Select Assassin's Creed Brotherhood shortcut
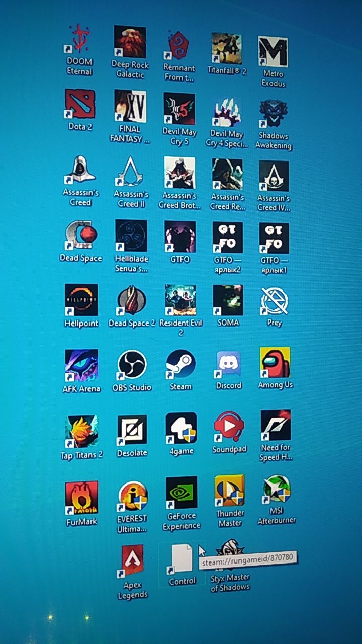This screenshot has width=362, height=644. tap(179, 173)
